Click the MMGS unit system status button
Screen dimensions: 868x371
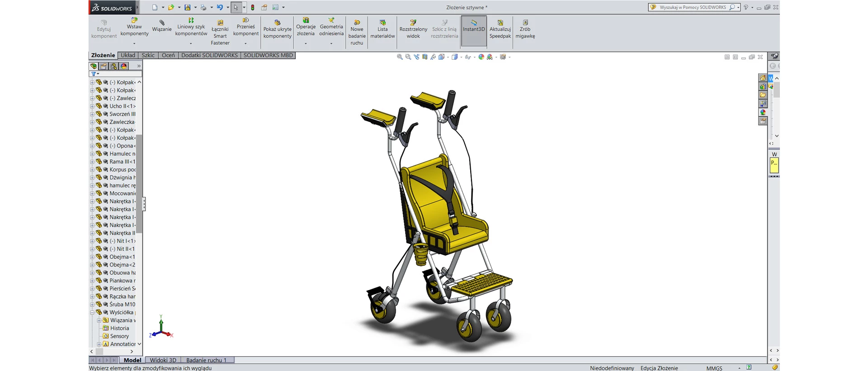coord(714,368)
